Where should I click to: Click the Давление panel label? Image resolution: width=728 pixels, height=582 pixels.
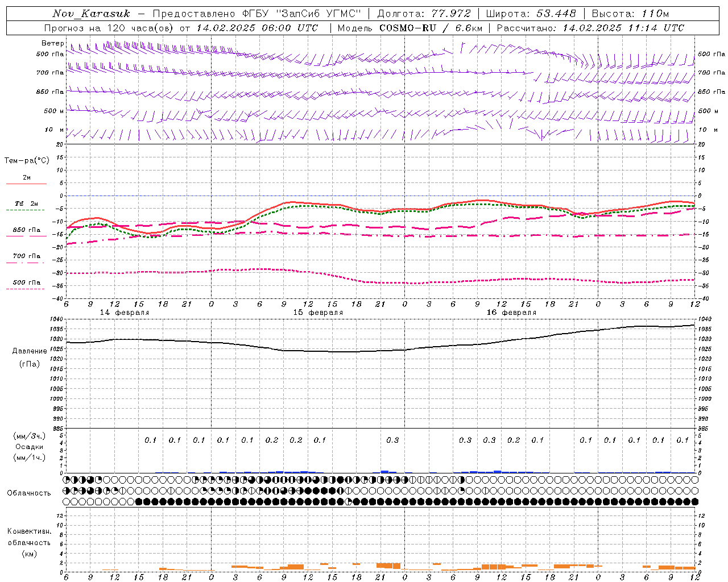[30, 351]
